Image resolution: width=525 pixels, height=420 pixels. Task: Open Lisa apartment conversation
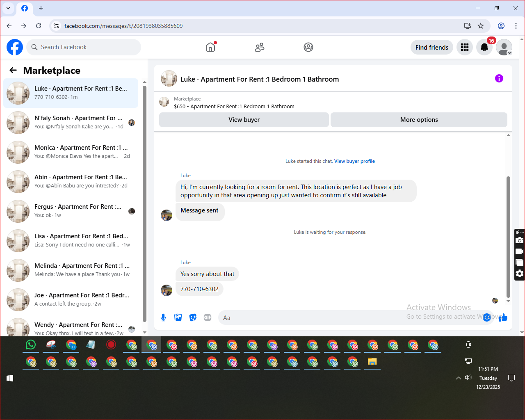[71, 241]
